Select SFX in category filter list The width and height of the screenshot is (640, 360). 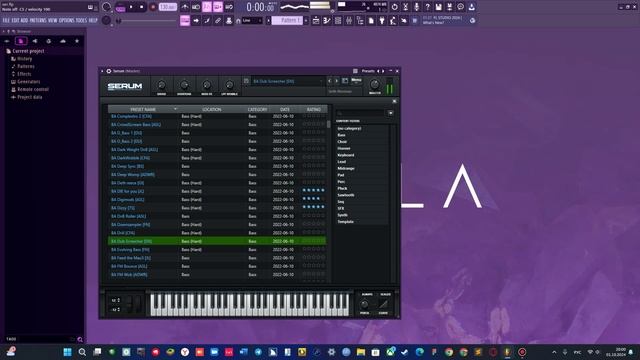(x=341, y=208)
